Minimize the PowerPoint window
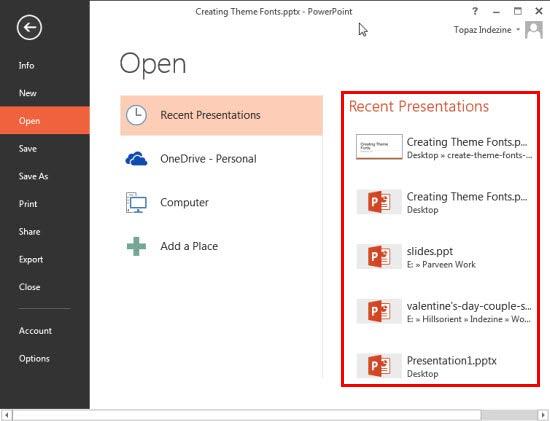This screenshot has width=550, height=421. [x=496, y=12]
